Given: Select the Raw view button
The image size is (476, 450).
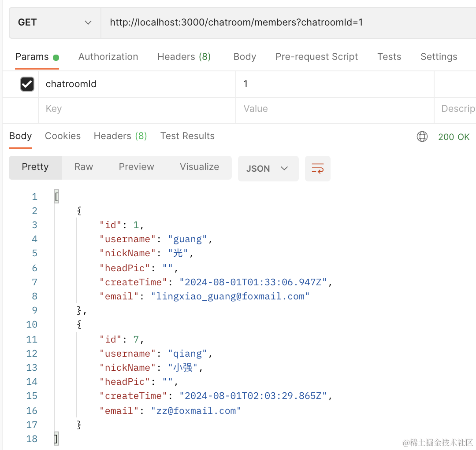Looking at the screenshot, I should point(84,167).
